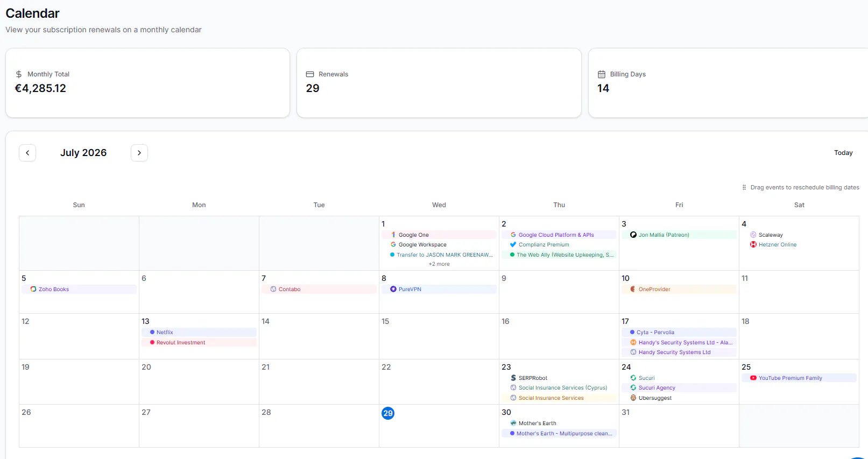The width and height of the screenshot is (868, 459).
Task: Select the day 9 cell
Action: pyautogui.click(x=559, y=292)
